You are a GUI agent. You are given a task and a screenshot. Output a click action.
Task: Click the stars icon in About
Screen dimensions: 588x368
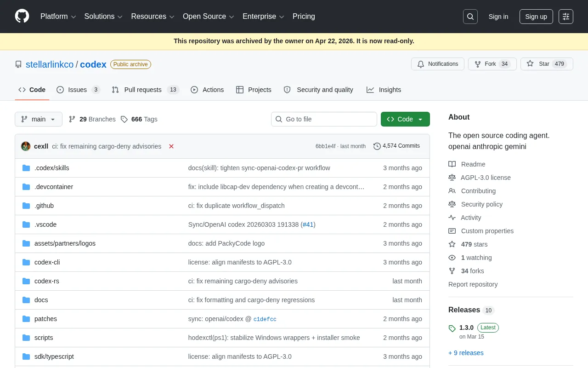point(452,244)
